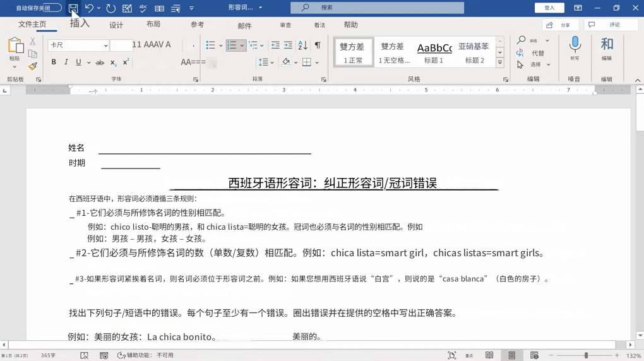Click the font size field

pyautogui.click(x=121, y=45)
